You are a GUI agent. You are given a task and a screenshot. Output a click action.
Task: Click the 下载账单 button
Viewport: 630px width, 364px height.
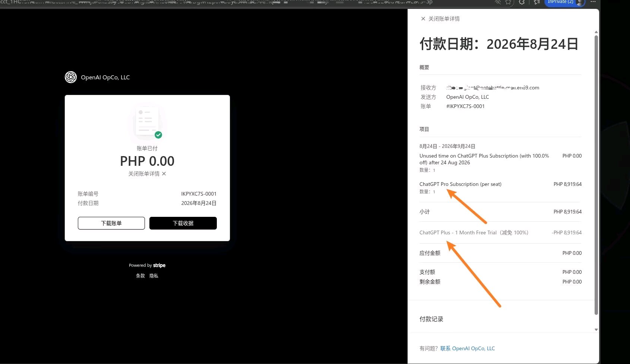[x=111, y=223]
